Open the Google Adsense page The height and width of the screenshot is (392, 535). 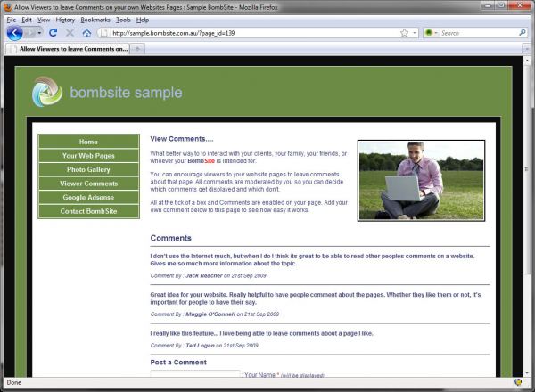(88, 197)
